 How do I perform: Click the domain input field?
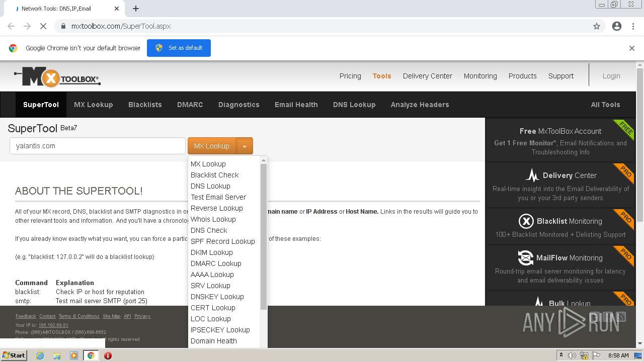point(98,146)
